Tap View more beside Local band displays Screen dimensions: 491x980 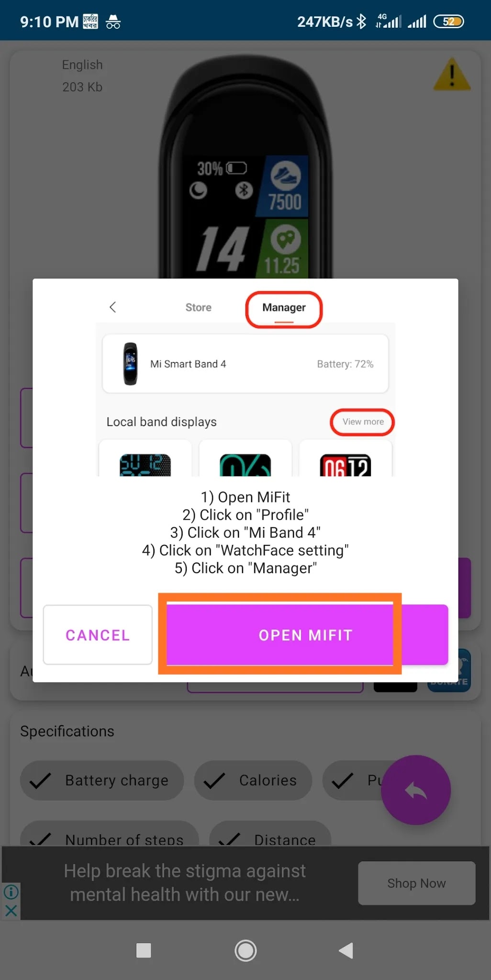tap(363, 422)
